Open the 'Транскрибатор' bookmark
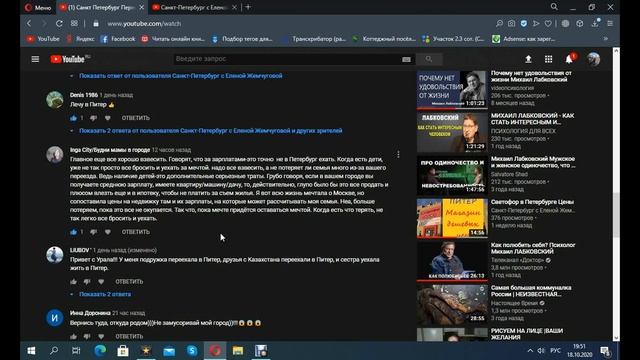 point(313,39)
